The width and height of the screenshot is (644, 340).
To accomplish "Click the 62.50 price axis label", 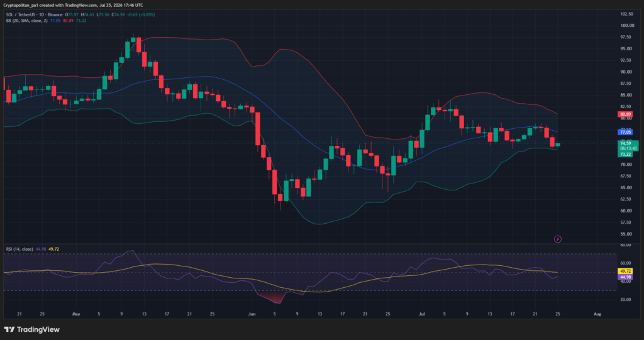I will (x=626, y=199).
